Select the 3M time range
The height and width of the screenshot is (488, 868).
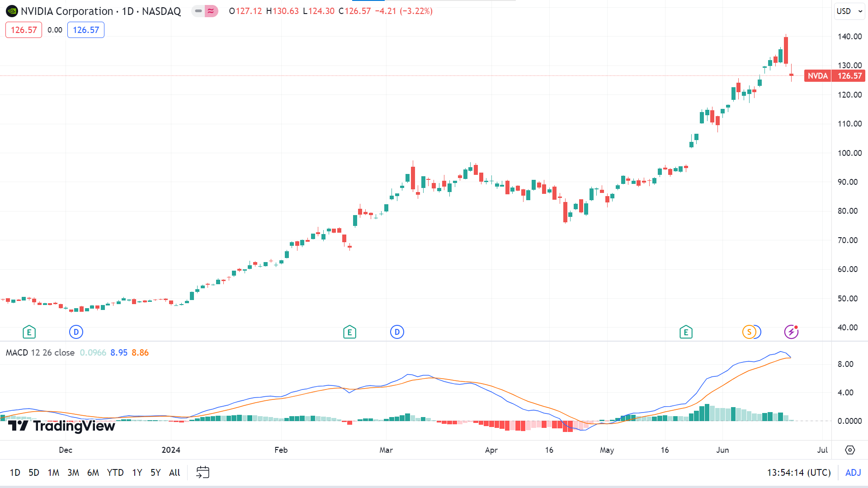tap(73, 472)
